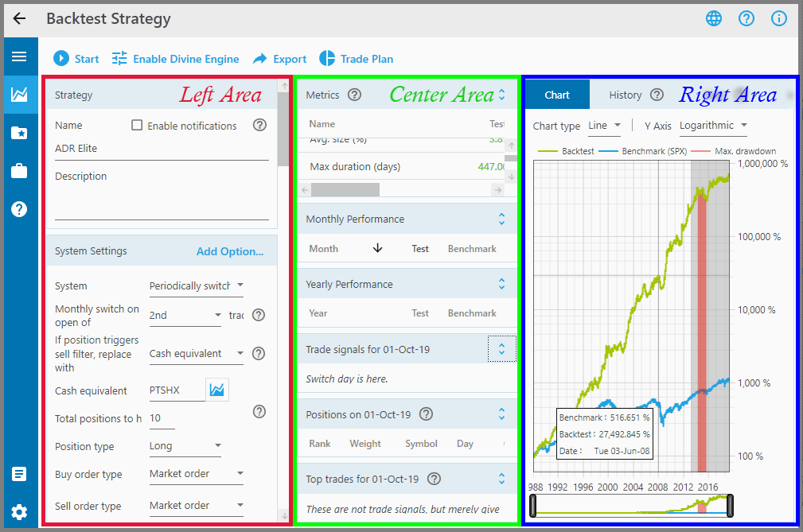The image size is (803, 532).
Task: Open the globe language icon
Action: point(714,19)
